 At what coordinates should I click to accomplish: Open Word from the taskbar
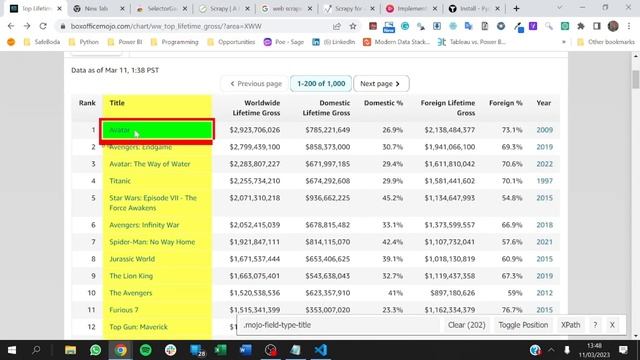click(245, 350)
